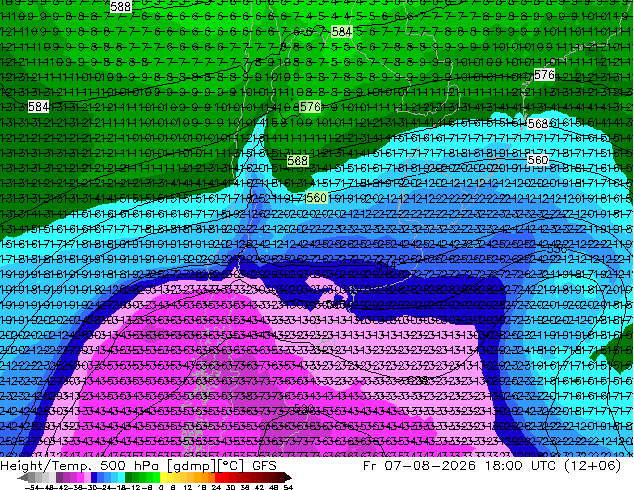Click the bright green swatch in legend

[x=156, y=478]
